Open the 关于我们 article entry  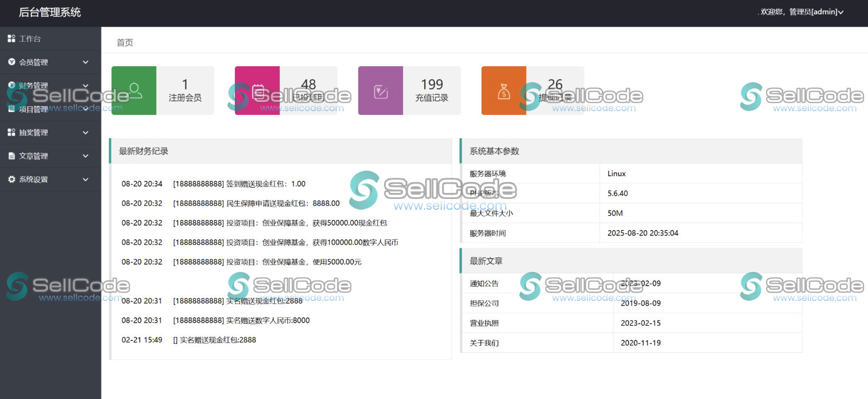pos(484,343)
